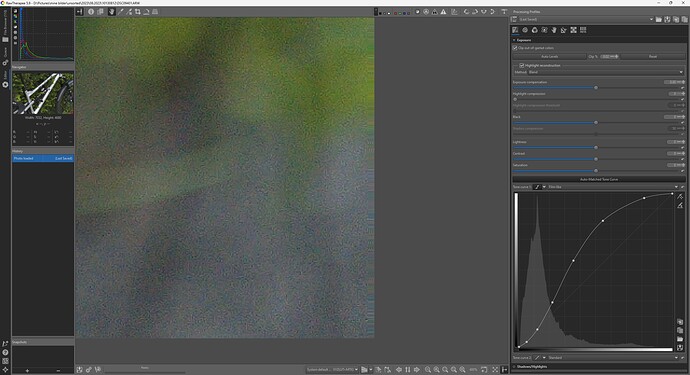This screenshot has height=375, width=690.
Task: Click the Auto Levels button
Action: tap(550, 56)
